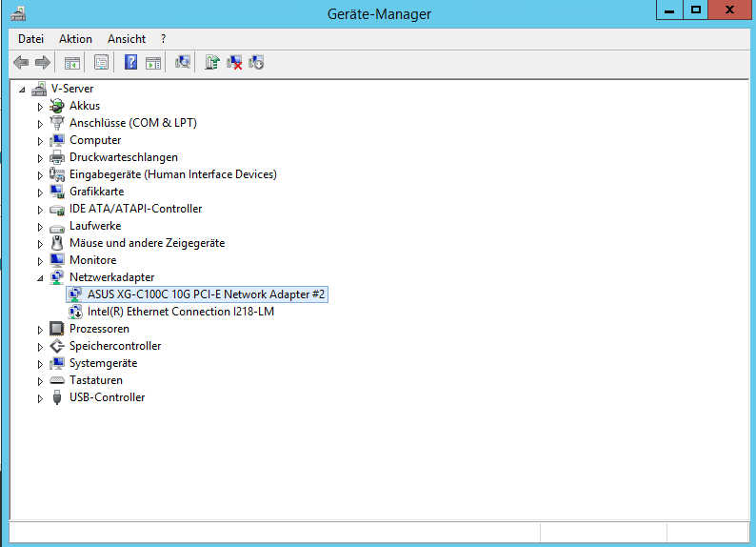This screenshot has width=756, height=547.
Task: Toggle the action pane toolbar icon
Action: [x=153, y=62]
